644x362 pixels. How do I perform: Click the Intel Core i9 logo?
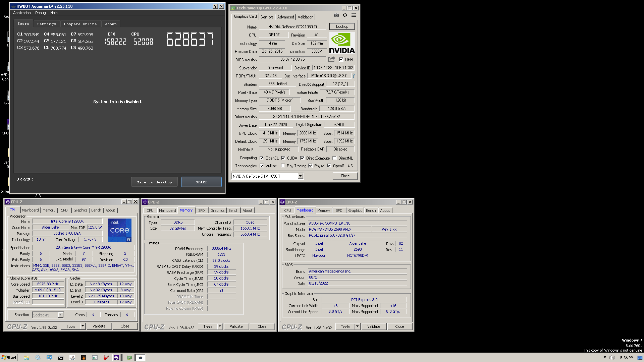tap(120, 230)
